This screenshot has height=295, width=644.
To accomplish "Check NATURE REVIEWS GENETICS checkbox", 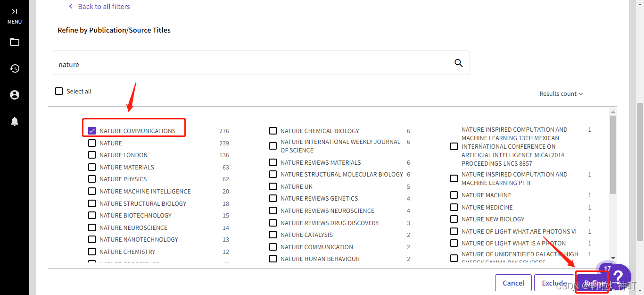I will coord(273,198).
